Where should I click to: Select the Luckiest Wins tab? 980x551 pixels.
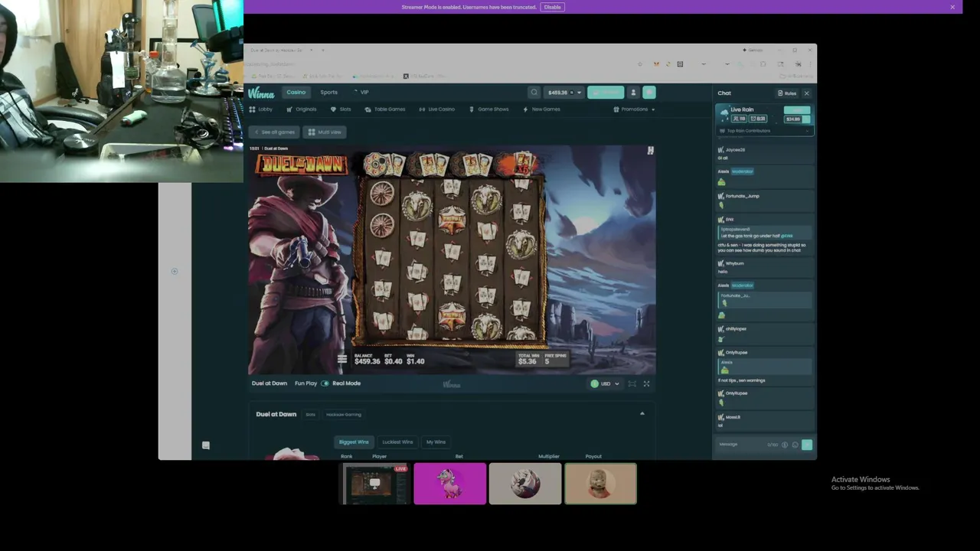(397, 442)
